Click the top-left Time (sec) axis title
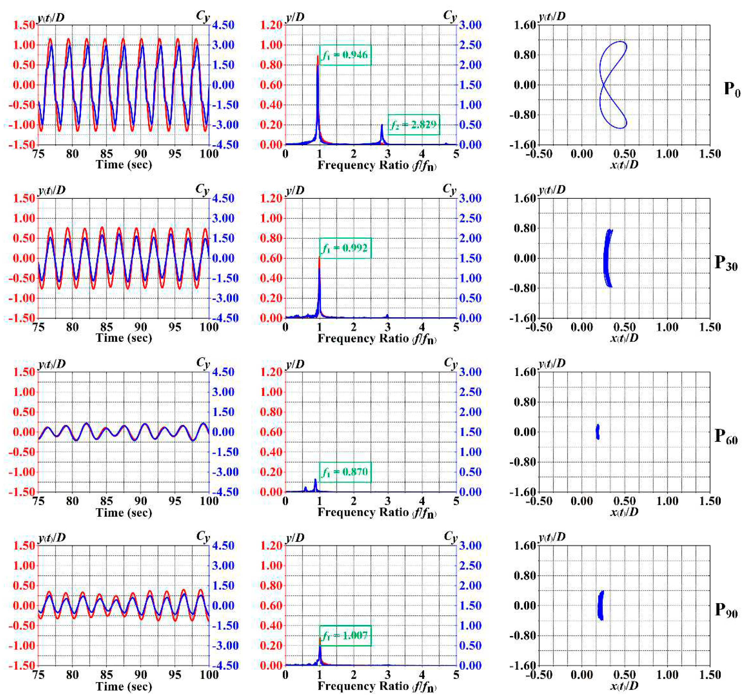This screenshot has height=700, width=745. (124, 164)
